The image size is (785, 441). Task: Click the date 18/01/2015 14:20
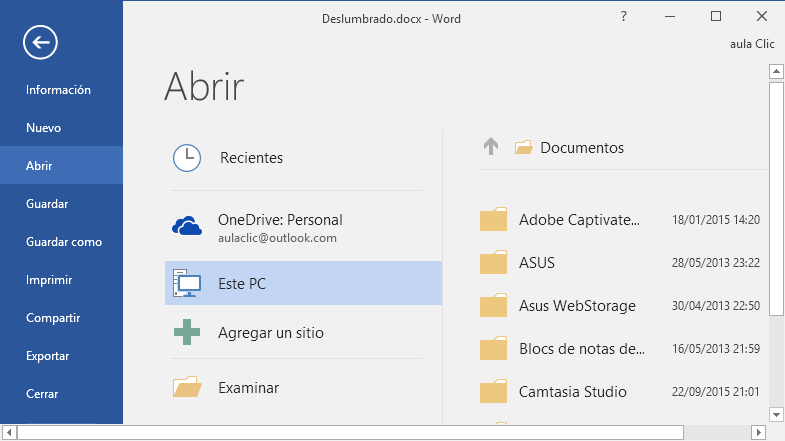pyautogui.click(x=716, y=220)
